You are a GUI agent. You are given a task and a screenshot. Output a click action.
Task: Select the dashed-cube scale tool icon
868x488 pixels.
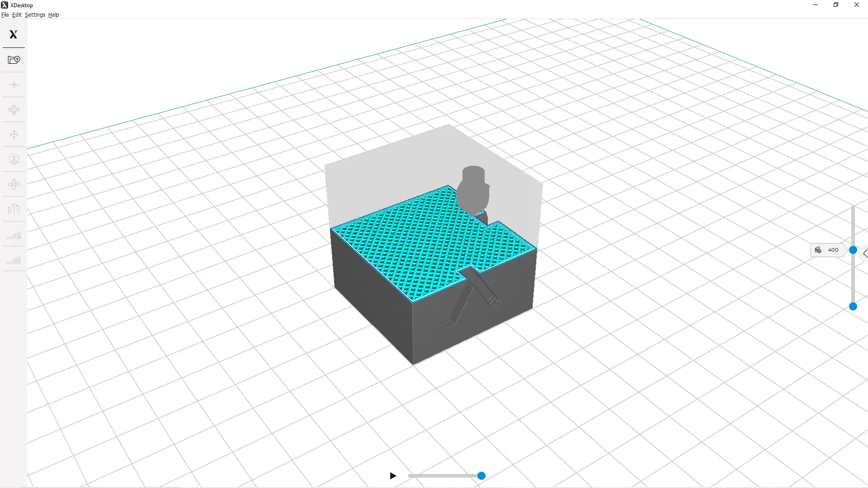[14, 160]
